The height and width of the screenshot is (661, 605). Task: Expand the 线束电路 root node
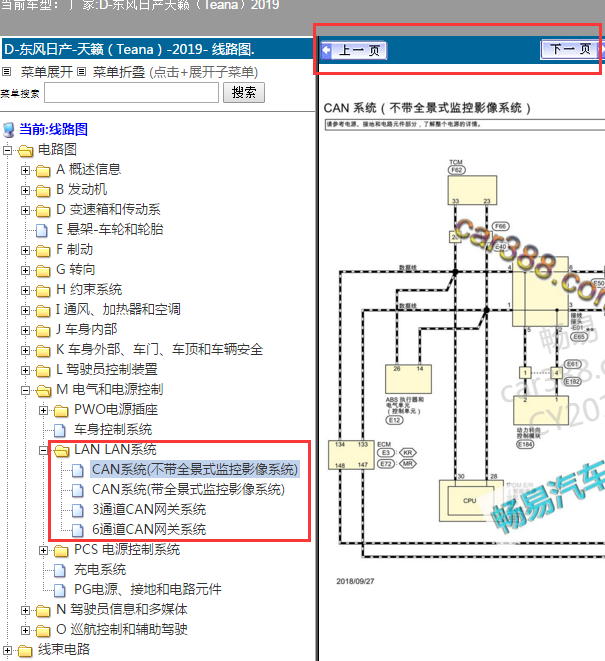click(8, 650)
